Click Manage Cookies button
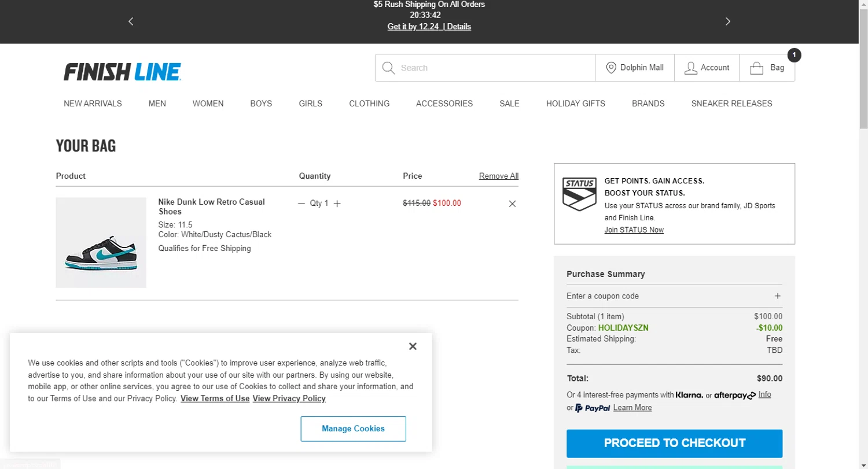 point(354,429)
